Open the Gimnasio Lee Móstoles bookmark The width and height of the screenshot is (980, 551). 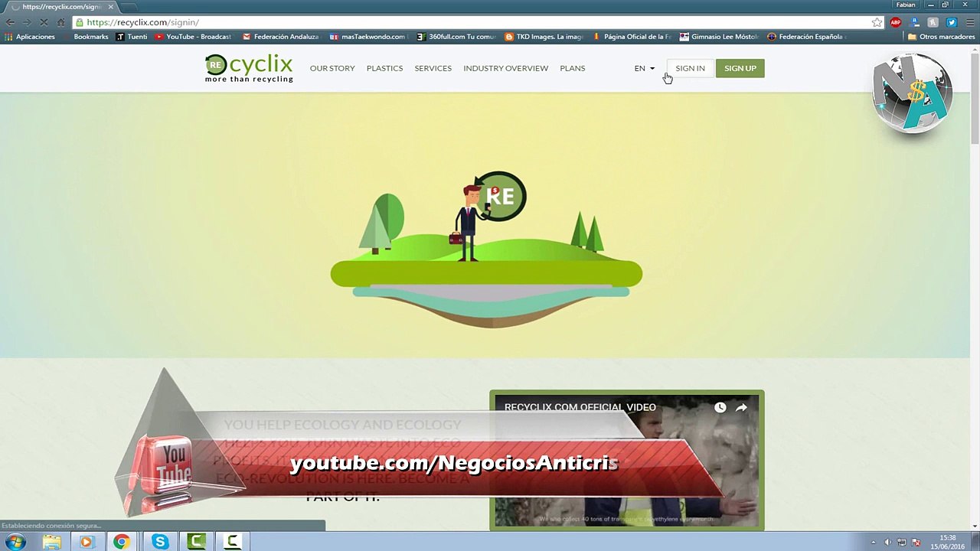tap(719, 36)
